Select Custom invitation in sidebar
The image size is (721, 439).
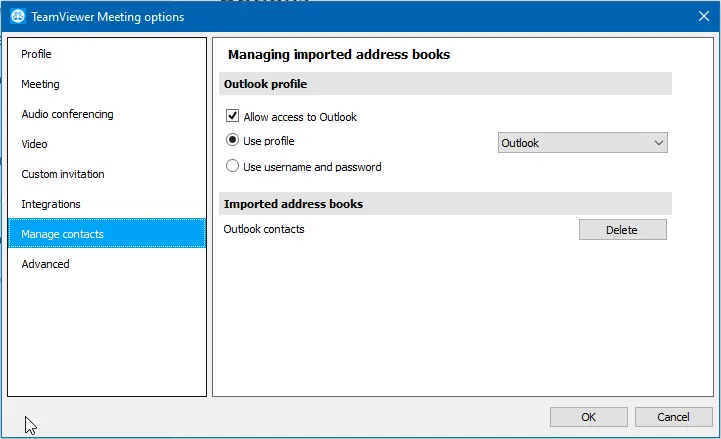point(107,174)
